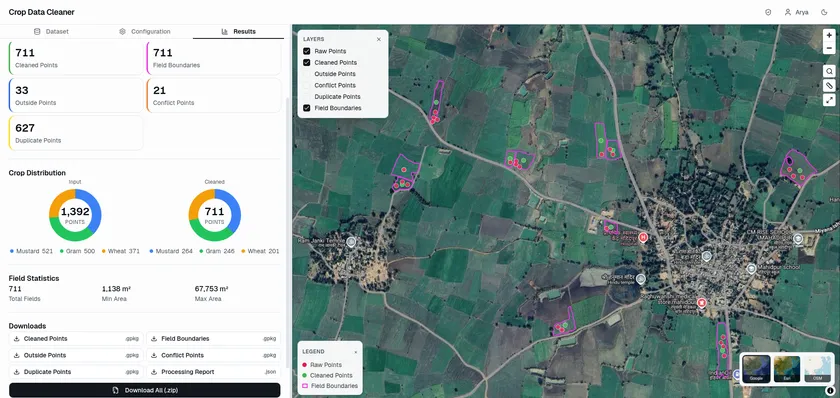
Task: Toggle dark mode with the moon icon
Action: [824, 12]
